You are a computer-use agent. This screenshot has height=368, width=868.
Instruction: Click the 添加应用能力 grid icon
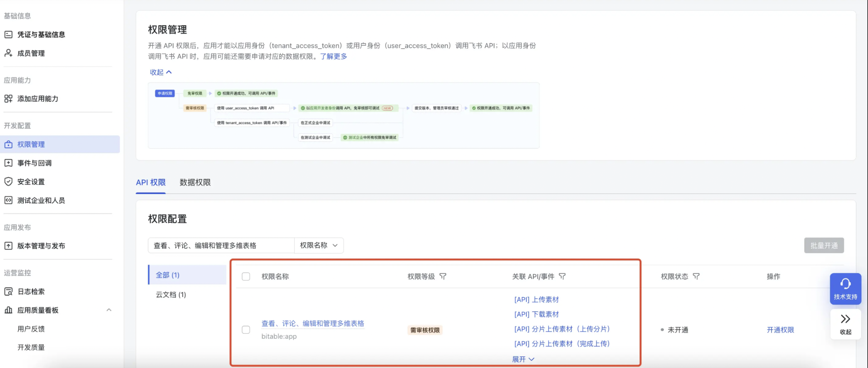click(x=9, y=98)
